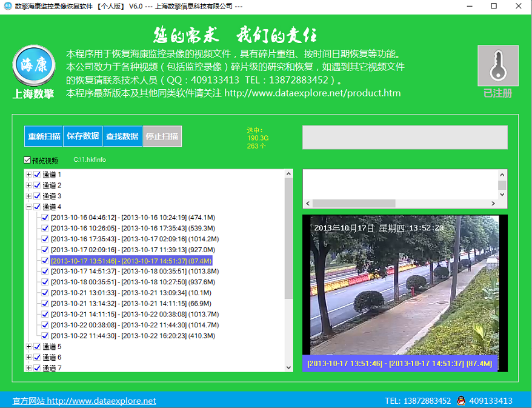Screen dimensions: 532x408
Task: Select recording 2013-10-22 11:44:30 (410.3M)
Action: pos(133,336)
